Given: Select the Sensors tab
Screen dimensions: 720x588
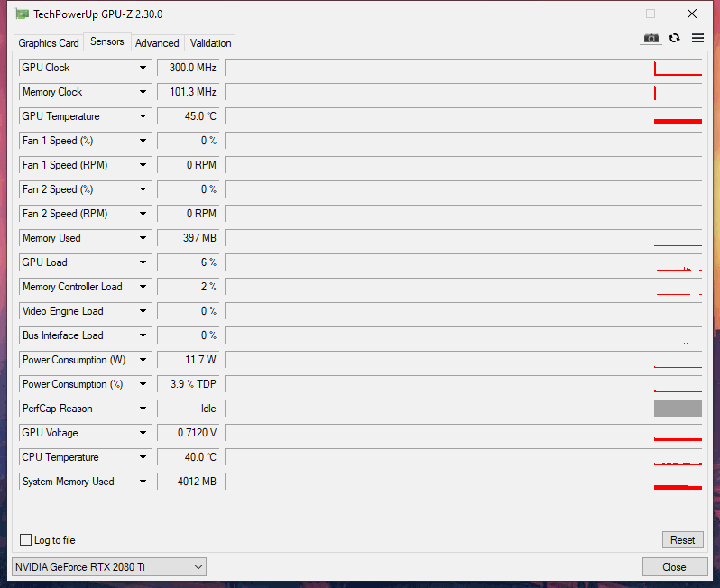Looking at the screenshot, I should pyautogui.click(x=107, y=41).
